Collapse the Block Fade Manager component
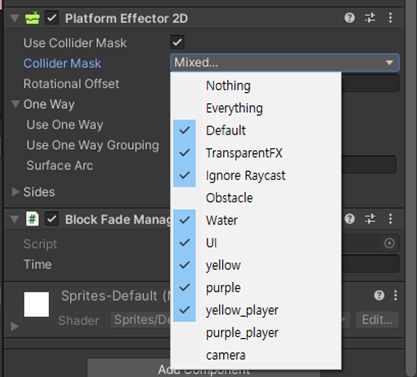This screenshot has width=417, height=377. pyautogui.click(x=15, y=219)
